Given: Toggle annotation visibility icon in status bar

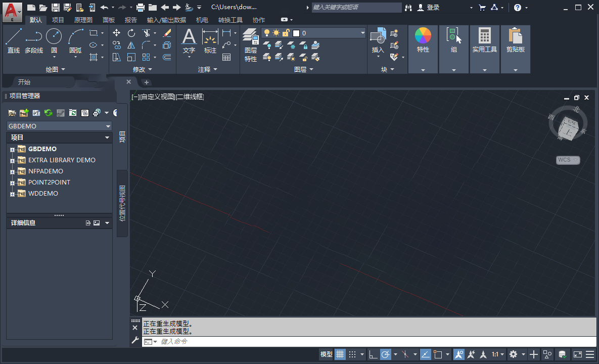Looking at the screenshot, I should click(459, 354).
